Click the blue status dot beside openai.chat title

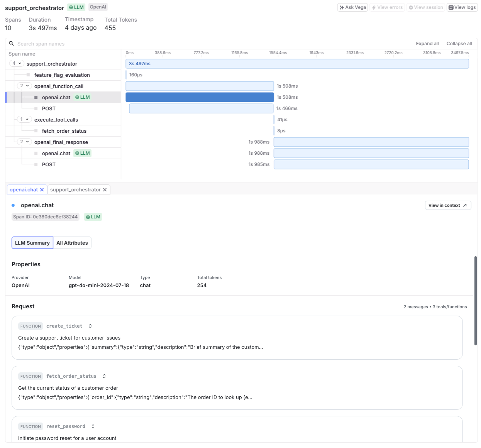(x=14, y=205)
